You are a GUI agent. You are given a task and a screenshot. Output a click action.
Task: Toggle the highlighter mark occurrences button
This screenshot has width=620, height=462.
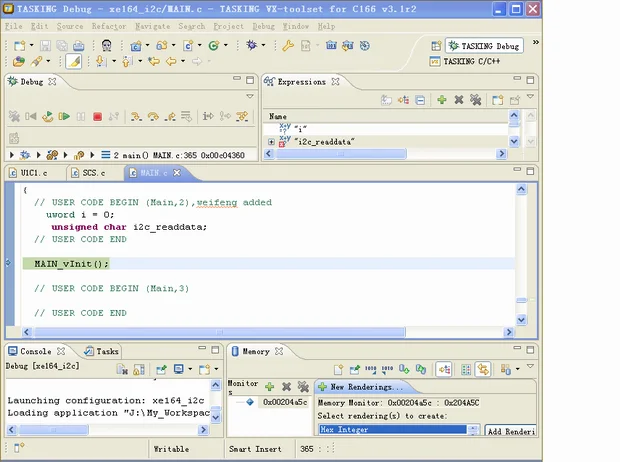(74, 61)
